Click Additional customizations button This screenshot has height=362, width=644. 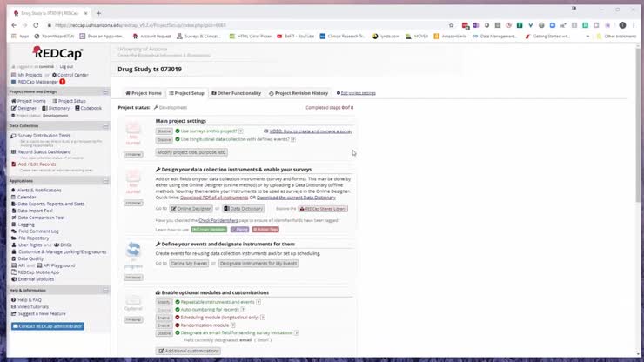188,351
